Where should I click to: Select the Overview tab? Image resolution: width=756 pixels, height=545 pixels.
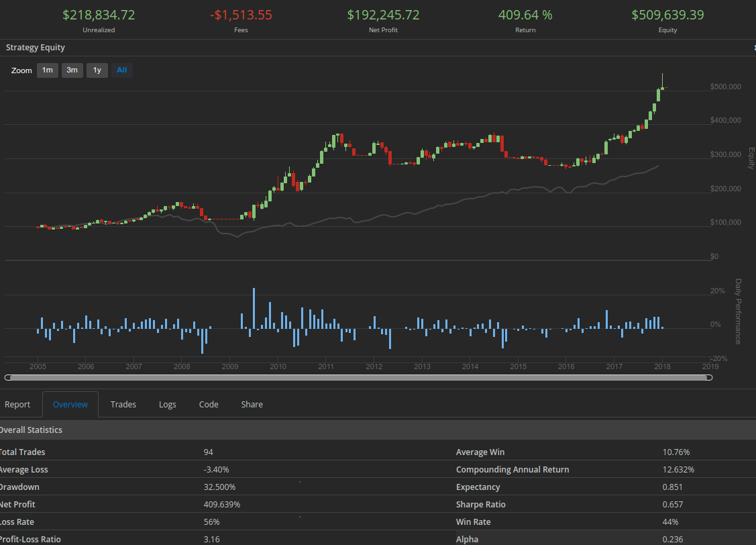pyautogui.click(x=70, y=405)
